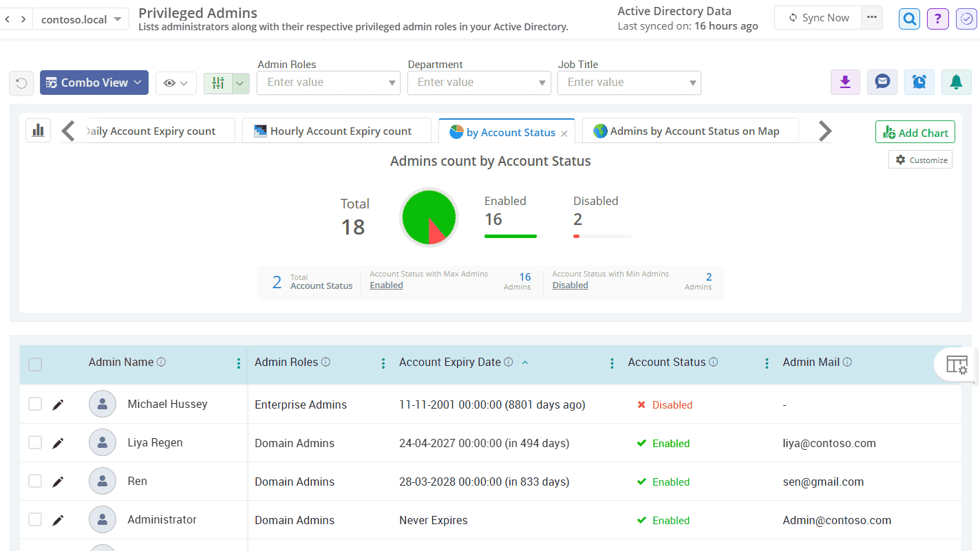Open the purple question mark help icon
The height and width of the screenshot is (551, 980).
click(x=938, y=19)
